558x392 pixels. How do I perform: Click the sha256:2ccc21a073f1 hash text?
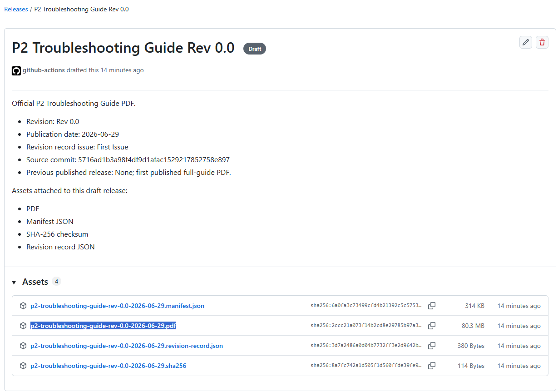366,326
